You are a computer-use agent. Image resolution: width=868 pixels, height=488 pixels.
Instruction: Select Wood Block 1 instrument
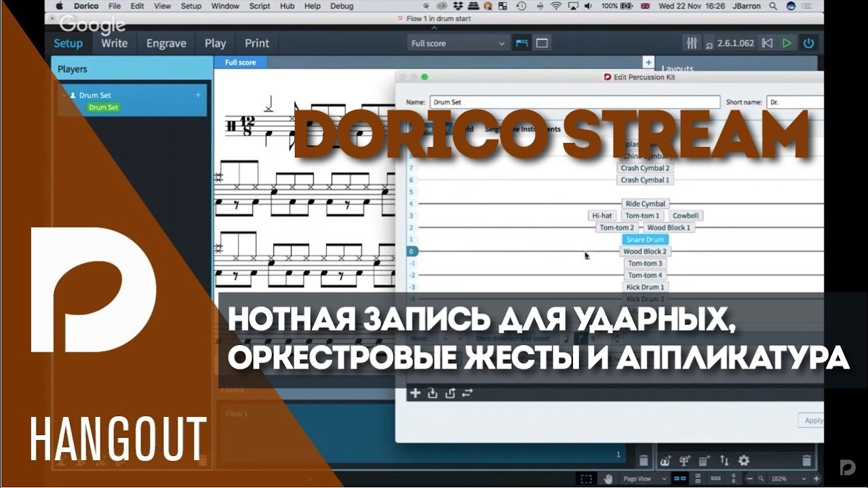click(669, 228)
